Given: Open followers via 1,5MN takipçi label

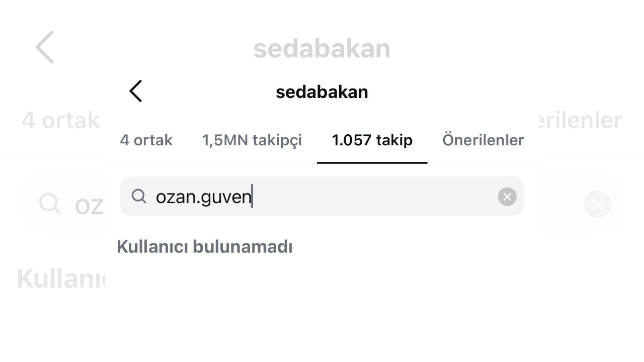Looking at the screenshot, I should pos(252,140).
